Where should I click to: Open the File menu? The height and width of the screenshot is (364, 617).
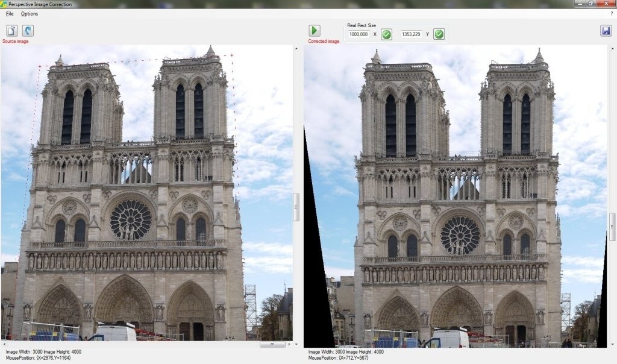[8, 13]
